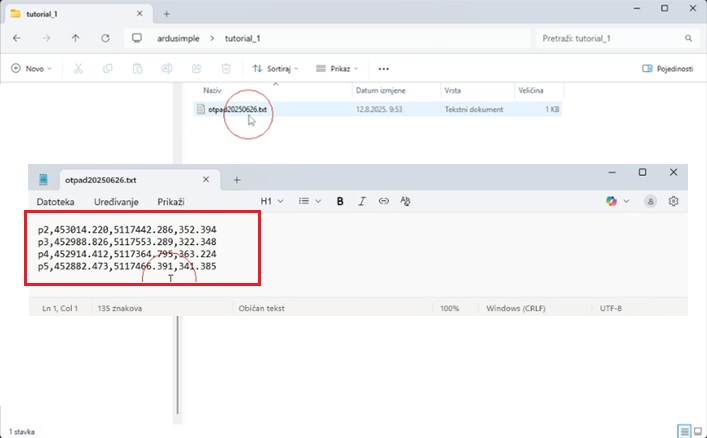Insert a link using Notepad toolbar
Image resolution: width=707 pixels, height=438 pixels.
point(384,201)
